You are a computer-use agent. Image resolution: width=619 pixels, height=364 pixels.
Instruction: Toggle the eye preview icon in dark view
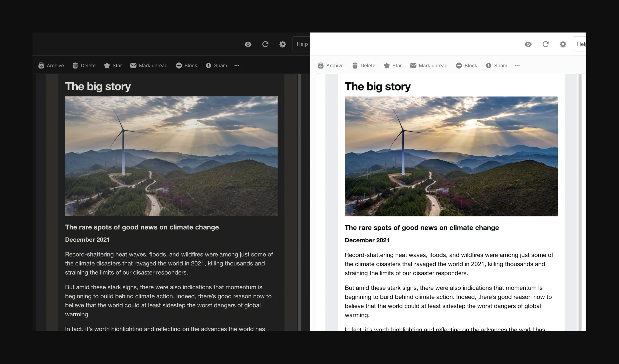[x=248, y=44]
